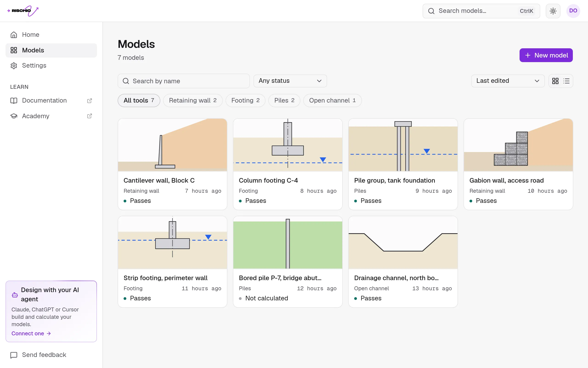Viewport: 588px width, 368px height.
Task: Select the All tools filter chip
Action: [x=139, y=101]
